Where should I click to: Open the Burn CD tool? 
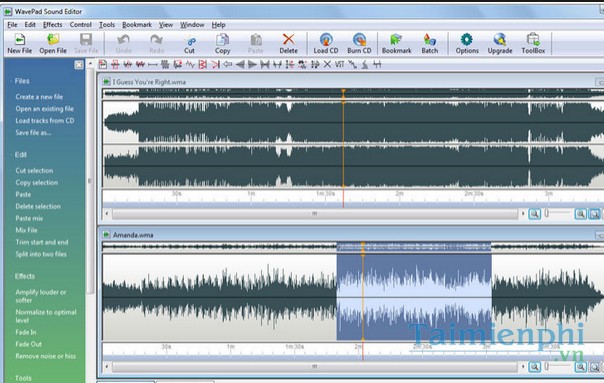click(x=359, y=43)
